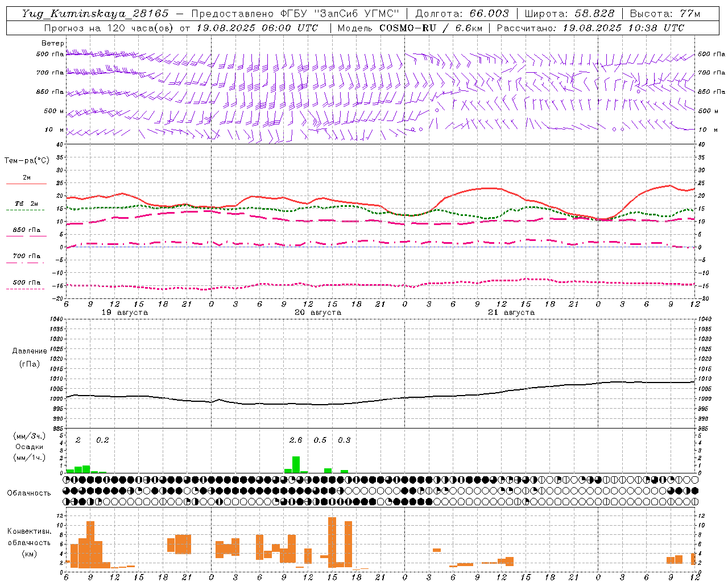
Task: Click the 0.5 precipitation total value
Action: tap(320, 440)
